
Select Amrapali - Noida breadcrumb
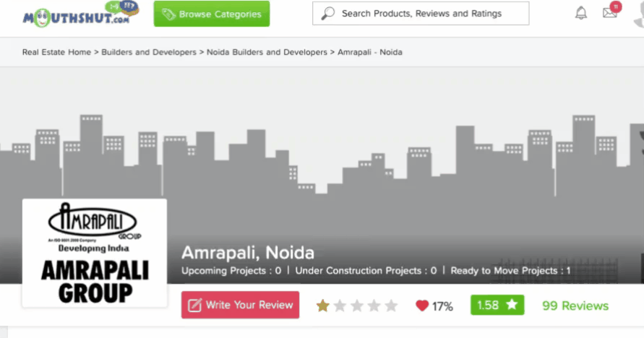tap(370, 52)
